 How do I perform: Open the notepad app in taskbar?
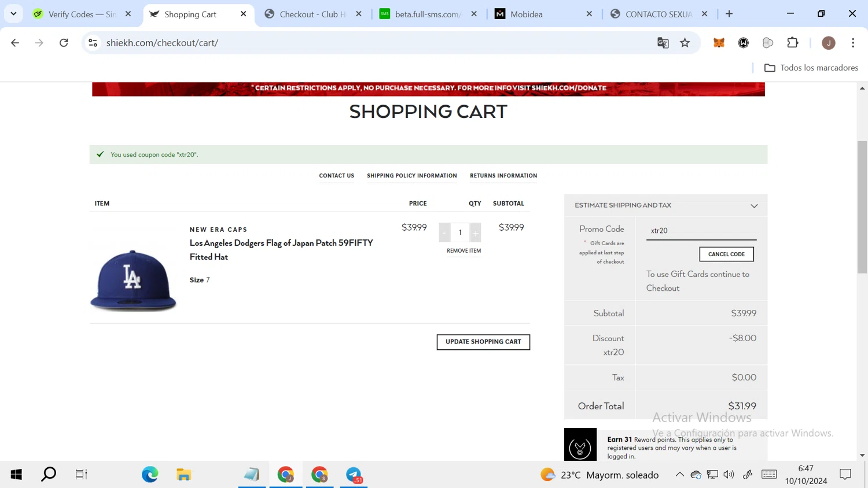[252, 475]
